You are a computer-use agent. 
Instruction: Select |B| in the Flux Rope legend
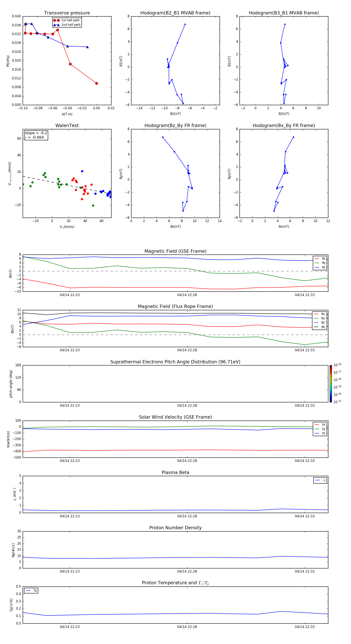tap(320, 327)
